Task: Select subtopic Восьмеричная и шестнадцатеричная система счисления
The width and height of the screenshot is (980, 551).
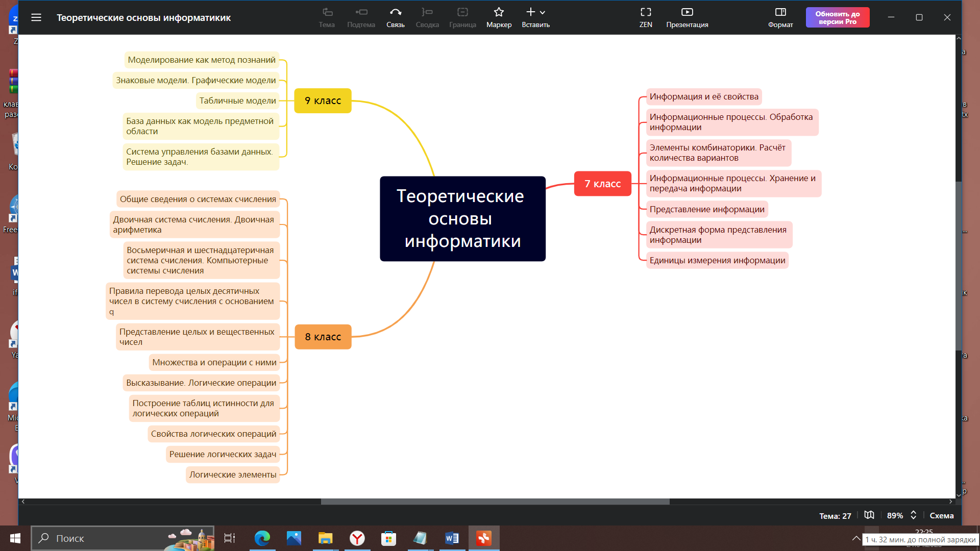Action: click(202, 260)
